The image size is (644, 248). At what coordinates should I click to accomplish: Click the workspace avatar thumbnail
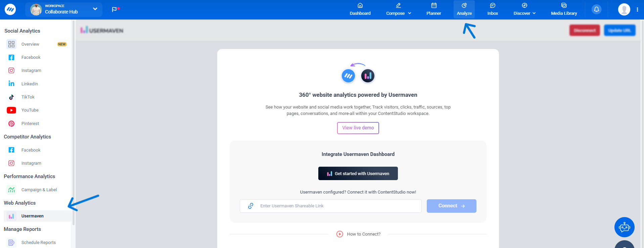click(x=36, y=9)
